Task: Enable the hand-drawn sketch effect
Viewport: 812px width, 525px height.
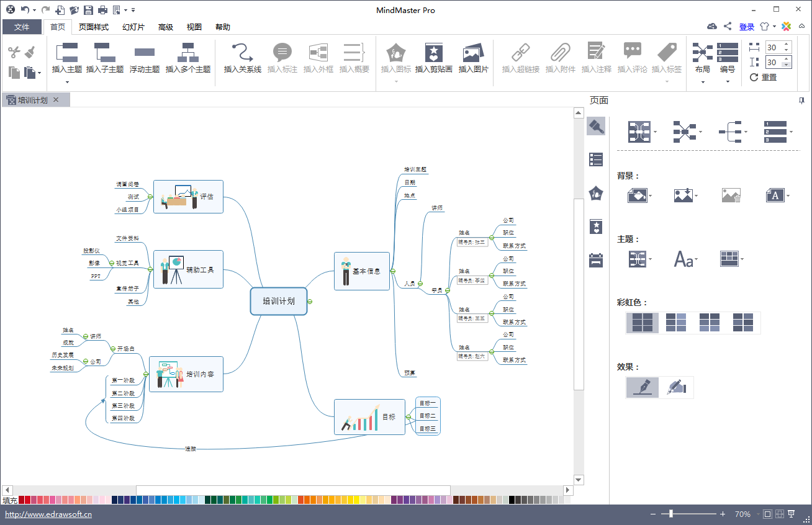Action: (676, 387)
